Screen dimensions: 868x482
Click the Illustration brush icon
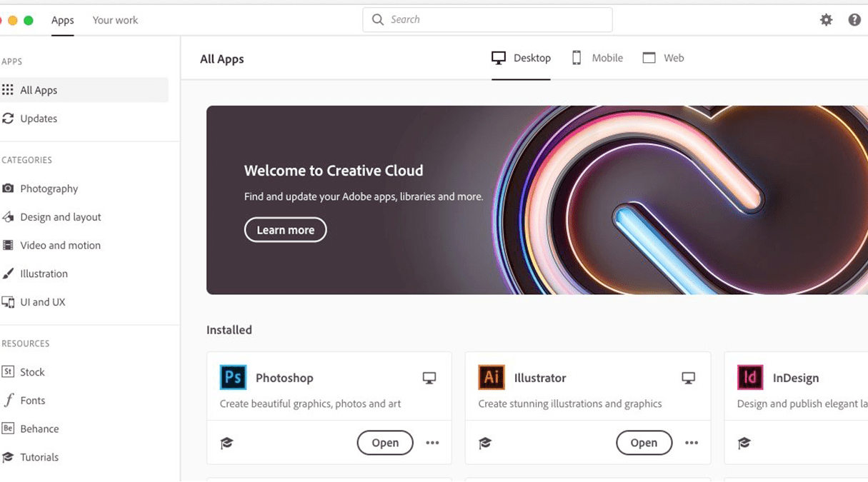point(8,273)
